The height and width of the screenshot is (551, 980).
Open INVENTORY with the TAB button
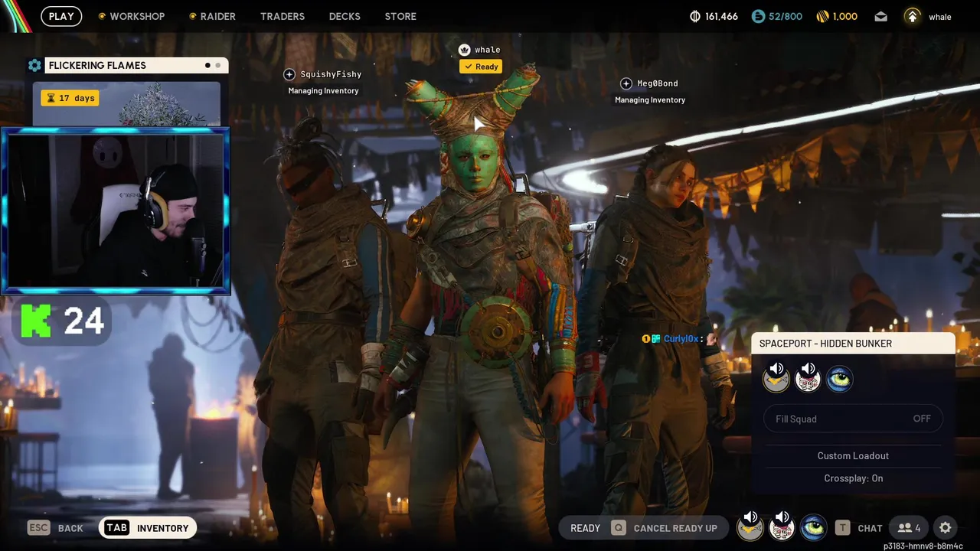pos(148,528)
